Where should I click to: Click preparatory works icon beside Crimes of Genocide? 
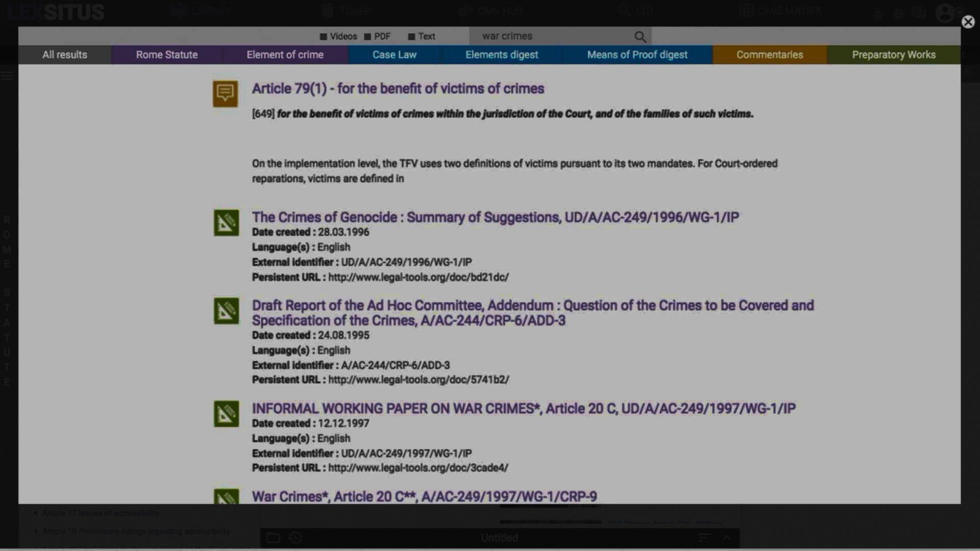tap(226, 223)
